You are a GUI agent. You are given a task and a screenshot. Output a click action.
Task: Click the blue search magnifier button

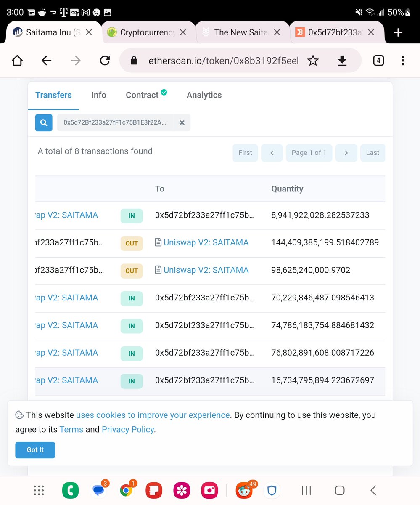pyautogui.click(x=44, y=122)
